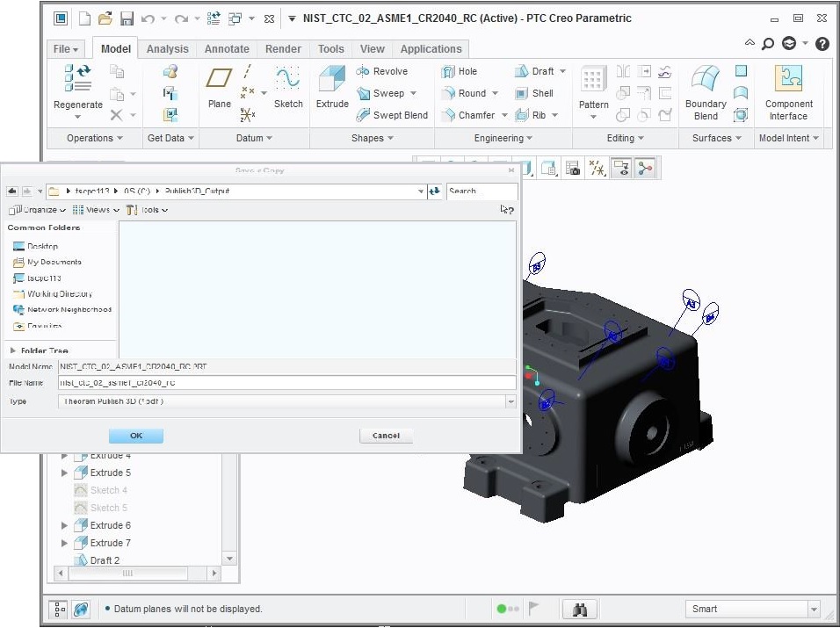Select Draft 2 in model tree

pyautogui.click(x=97, y=560)
